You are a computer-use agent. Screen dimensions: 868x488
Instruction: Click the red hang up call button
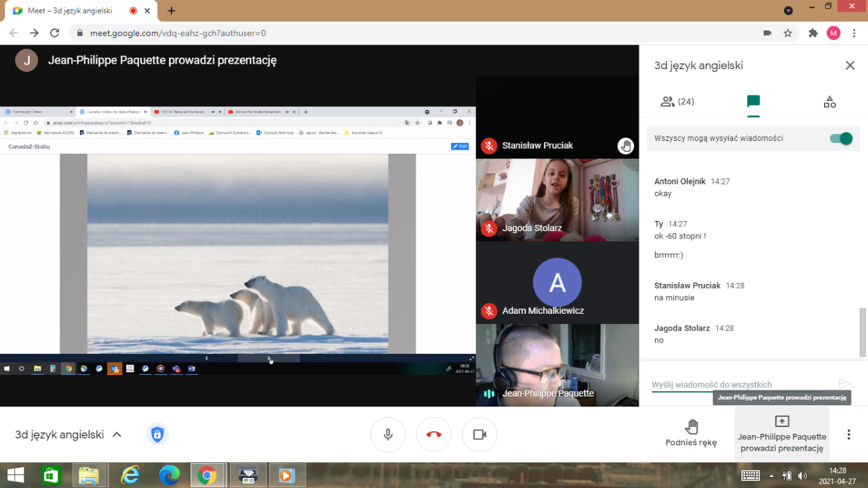[x=434, y=434]
